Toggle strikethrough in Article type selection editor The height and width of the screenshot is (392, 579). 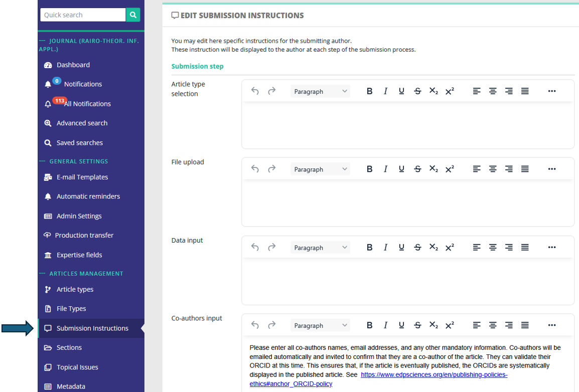(x=417, y=91)
